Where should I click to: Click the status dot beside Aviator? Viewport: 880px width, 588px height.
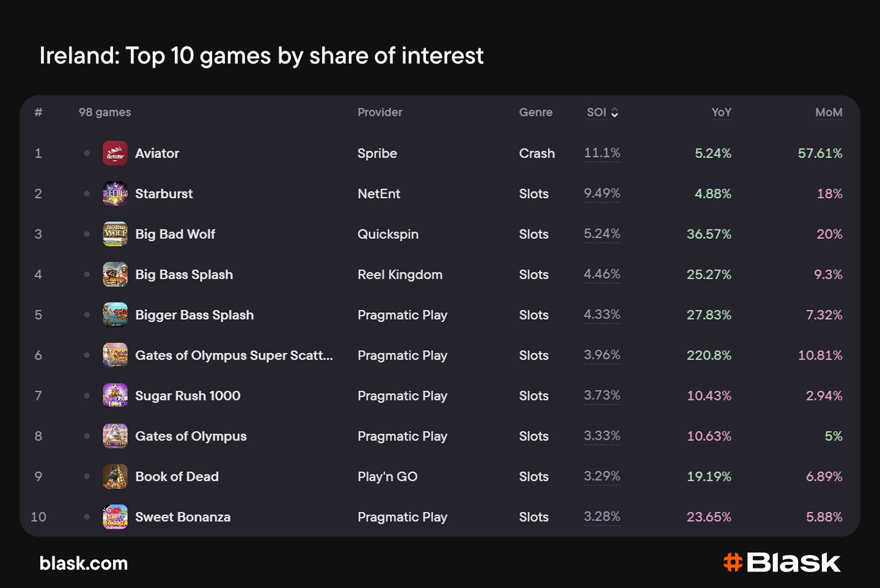[87, 153]
